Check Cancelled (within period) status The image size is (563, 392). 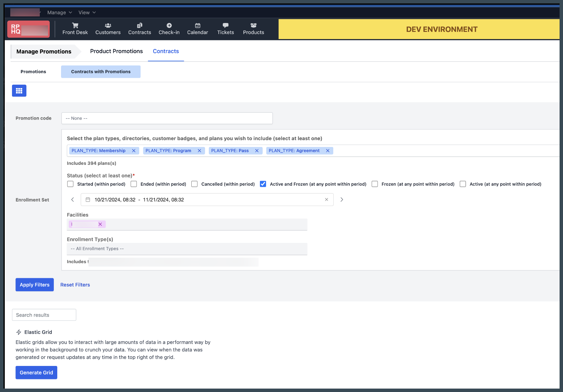(x=194, y=184)
